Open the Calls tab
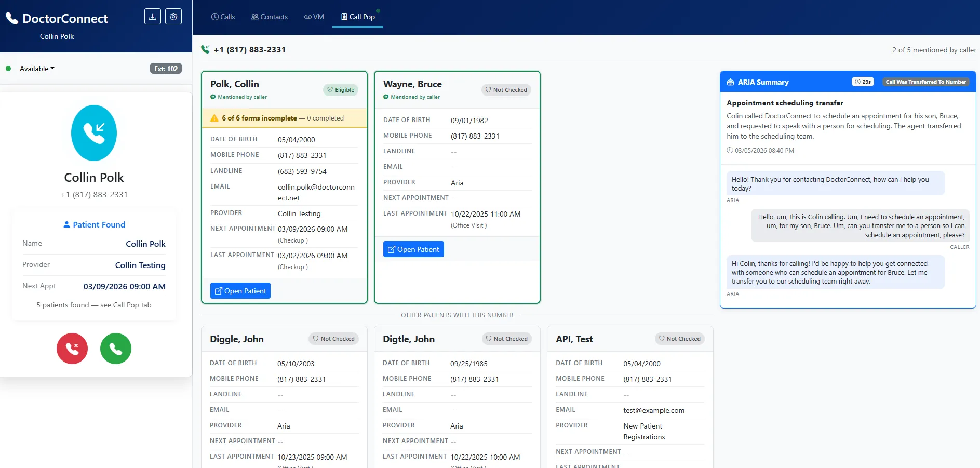Screen dimensions: 980x468 (223, 17)
